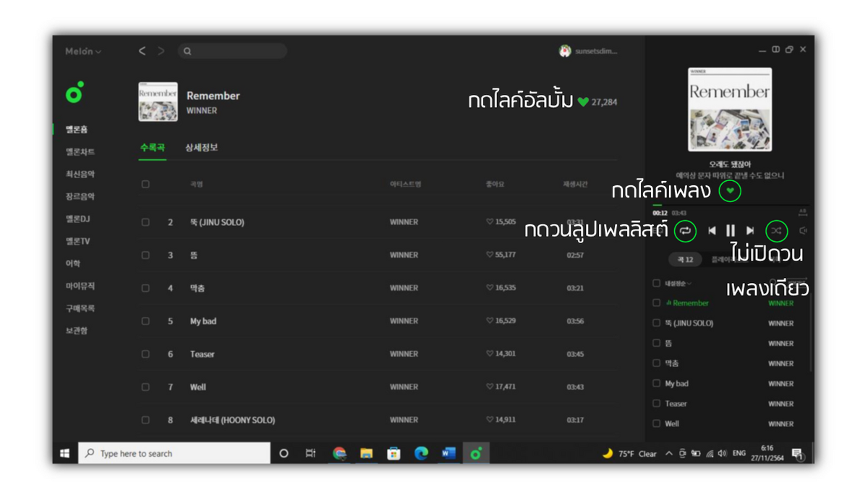This screenshot has width=868, height=498.
Task: Click the heart to like the current song
Action: pyautogui.click(x=731, y=191)
